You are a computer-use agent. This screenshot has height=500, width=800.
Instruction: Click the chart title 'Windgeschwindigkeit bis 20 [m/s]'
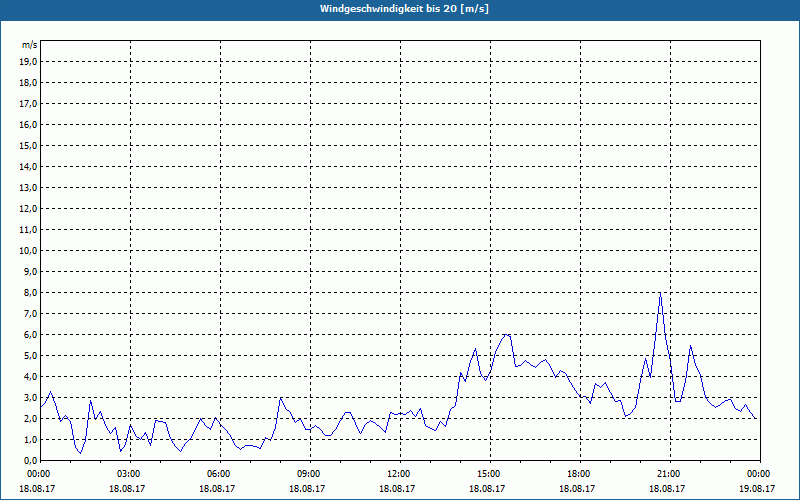[x=404, y=9]
